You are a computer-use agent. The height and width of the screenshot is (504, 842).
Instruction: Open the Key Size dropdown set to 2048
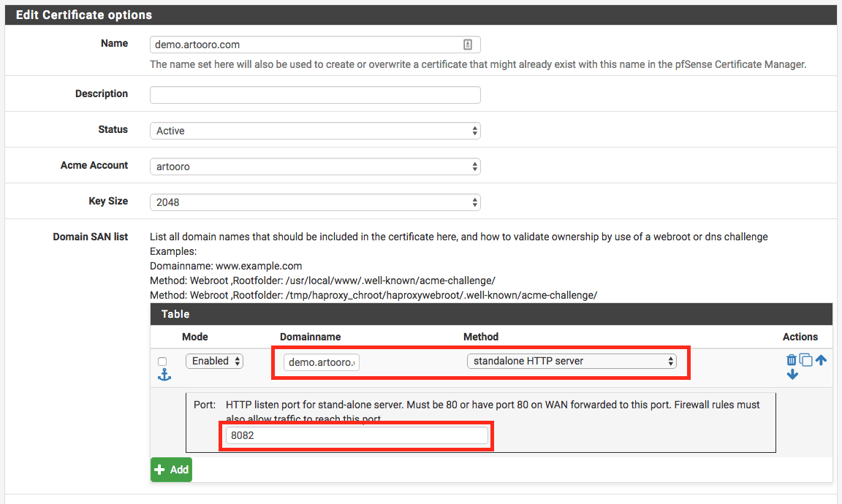[315, 202]
